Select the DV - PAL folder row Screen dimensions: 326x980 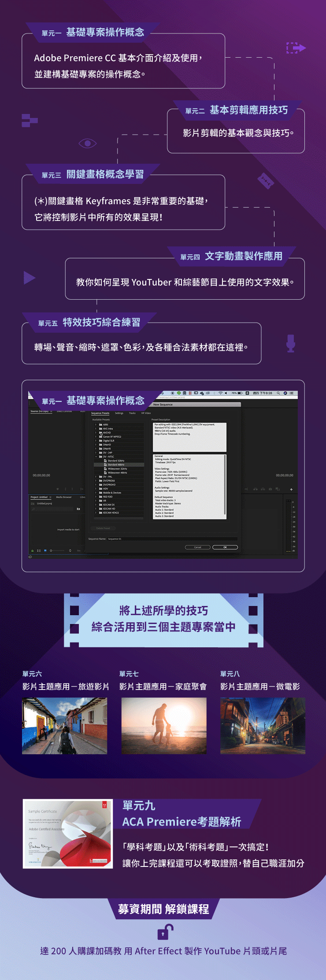119,477
